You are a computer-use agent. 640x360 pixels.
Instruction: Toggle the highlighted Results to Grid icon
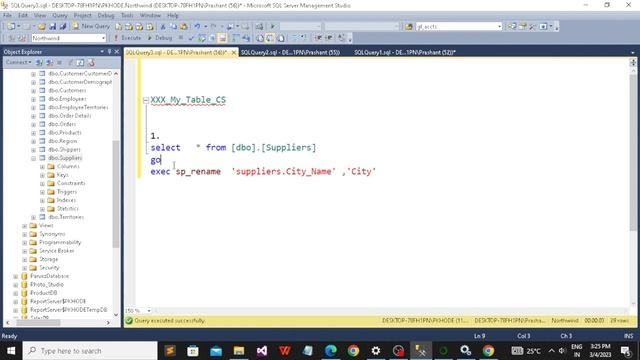tap(270, 38)
